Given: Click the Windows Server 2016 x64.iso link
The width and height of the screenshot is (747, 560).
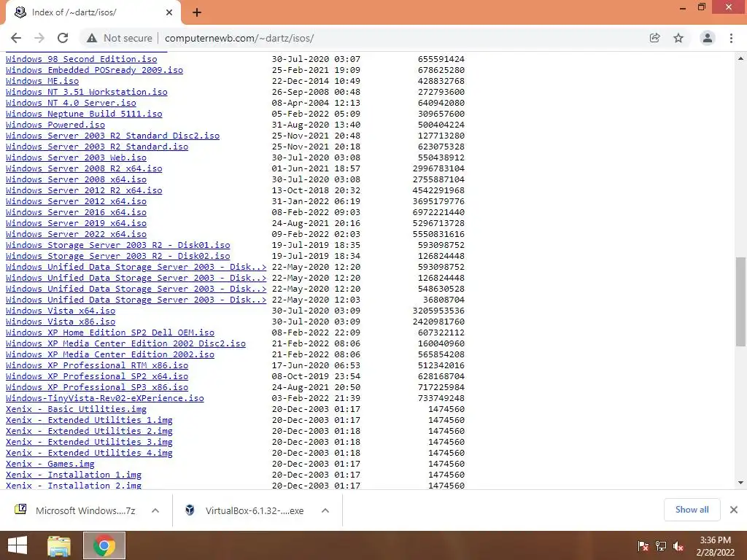Looking at the screenshot, I should [x=76, y=212].
